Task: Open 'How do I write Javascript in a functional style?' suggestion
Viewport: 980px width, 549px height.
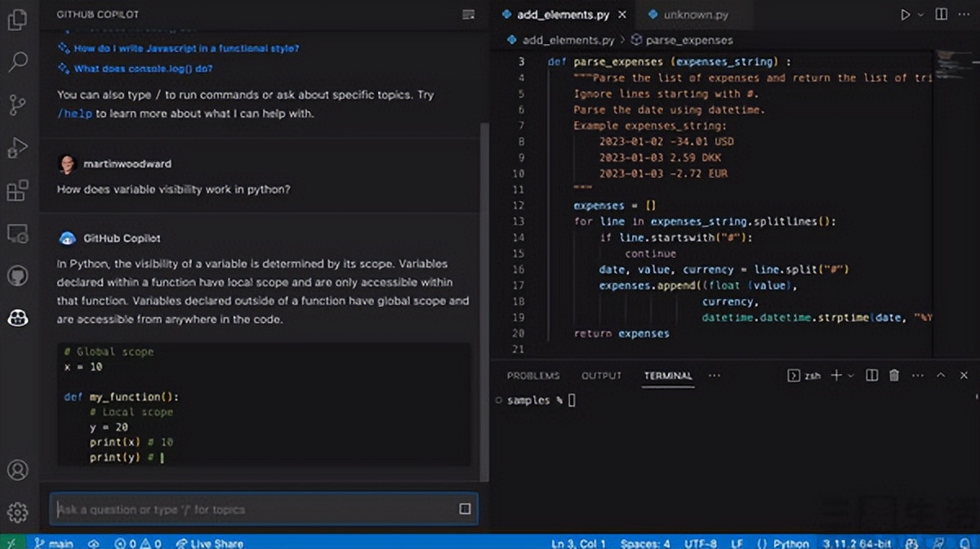Action: point(186,48)
